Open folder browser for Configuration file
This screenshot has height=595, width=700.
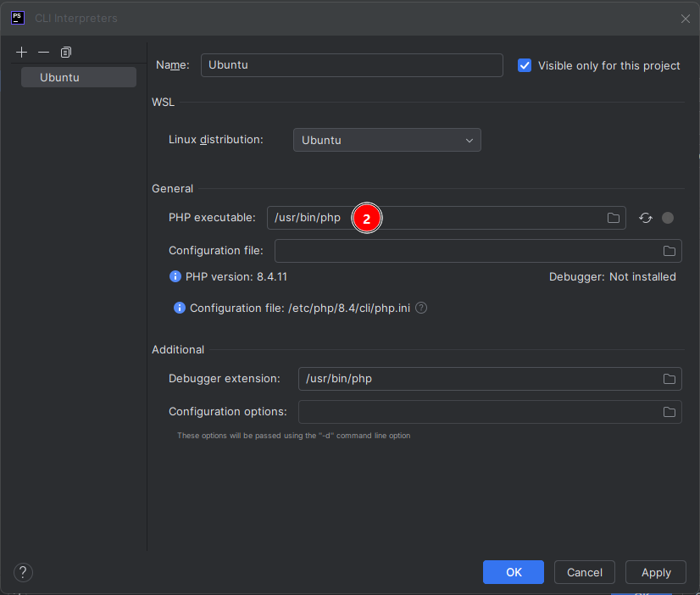pyautogui.click(x=669, y=251)
